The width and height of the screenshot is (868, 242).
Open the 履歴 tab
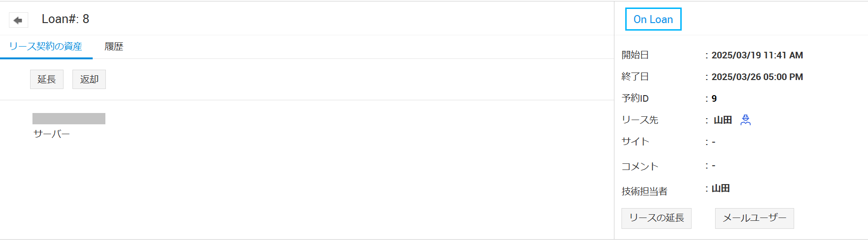(x=114, y=47)
